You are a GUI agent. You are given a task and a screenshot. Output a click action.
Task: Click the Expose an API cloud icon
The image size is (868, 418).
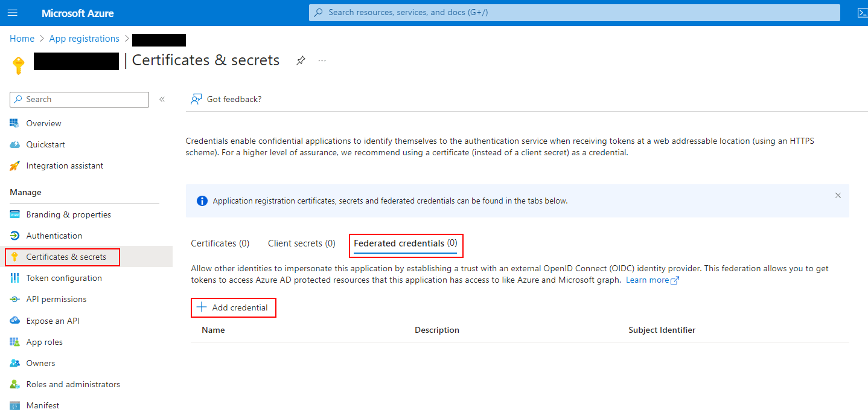[14, 321]
